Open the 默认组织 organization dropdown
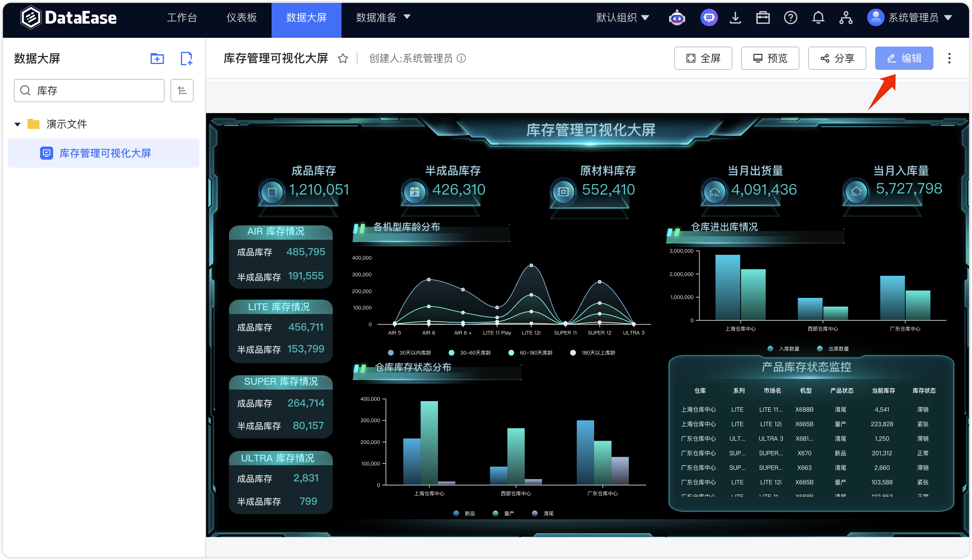 [621, 17]
